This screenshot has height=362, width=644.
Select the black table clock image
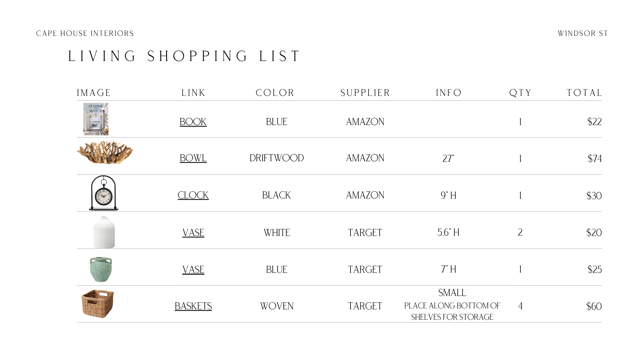tap(104, 193)
